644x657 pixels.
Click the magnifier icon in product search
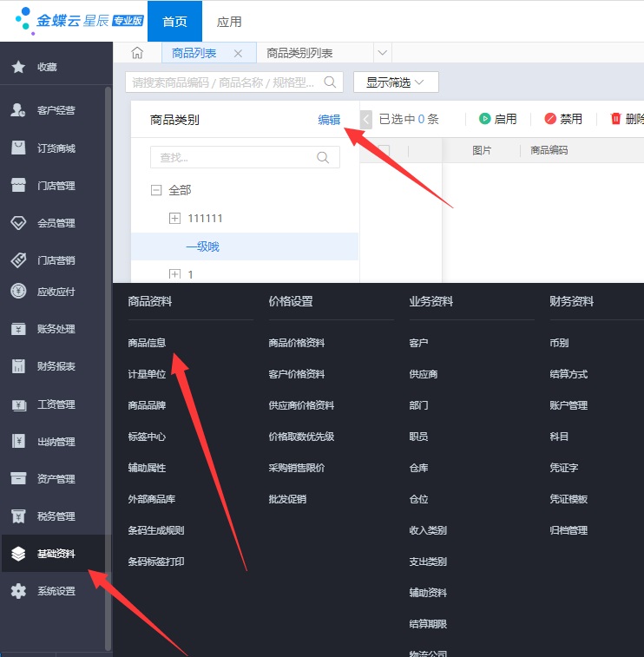pos(330,82)
